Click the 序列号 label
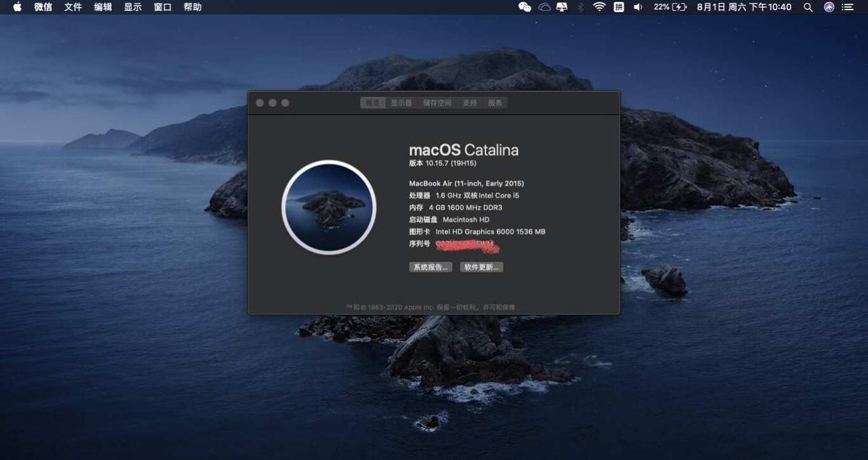The height and width of the screenshot is (460, 868). tap(420, 244)
